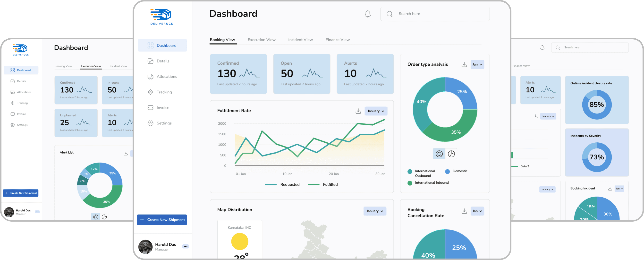Open Allocations in left window sidebar
The image size is (644, 260).
21,92
